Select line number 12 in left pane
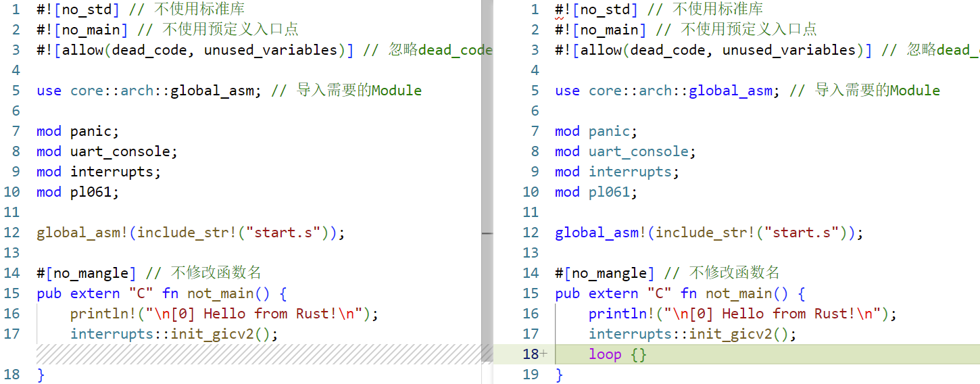The image size is (980, 384). pos(12,233)
